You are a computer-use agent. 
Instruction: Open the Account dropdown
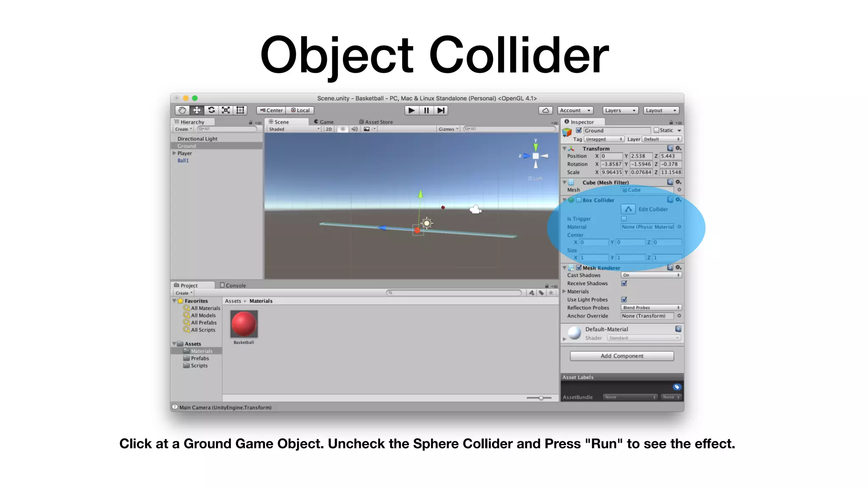click(x=575, y=110)
